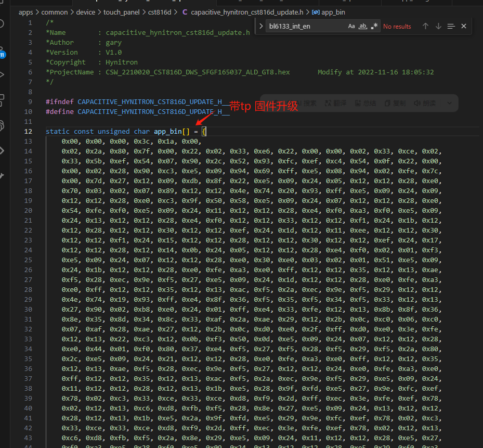Click the *Copyright : Hynitron comment line
The image size is (483, 448).
coord(92,62)
